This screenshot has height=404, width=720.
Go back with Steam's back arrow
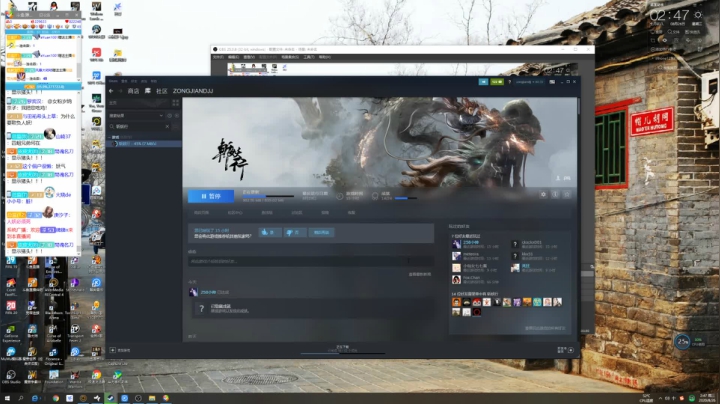click(x=111, y=91)
